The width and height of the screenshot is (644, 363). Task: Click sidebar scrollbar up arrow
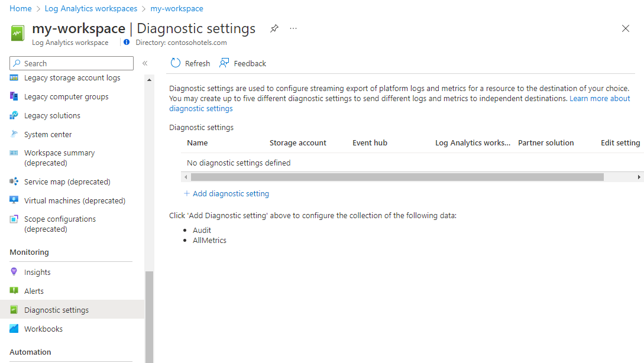pos(149,80)
